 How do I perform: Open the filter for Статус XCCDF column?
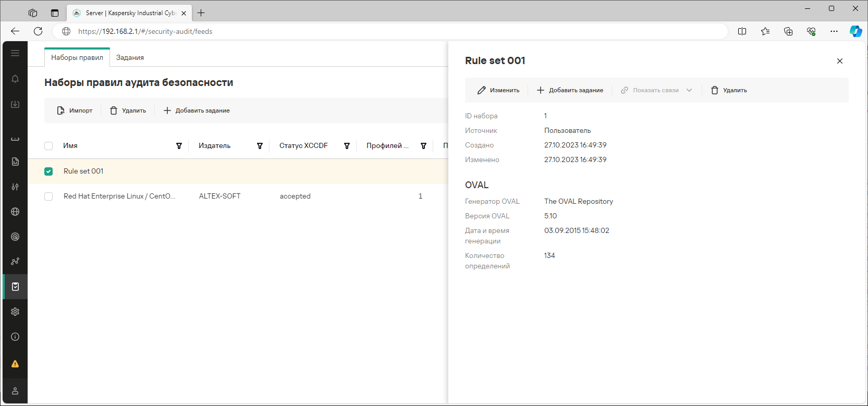(x=347, y=146)
